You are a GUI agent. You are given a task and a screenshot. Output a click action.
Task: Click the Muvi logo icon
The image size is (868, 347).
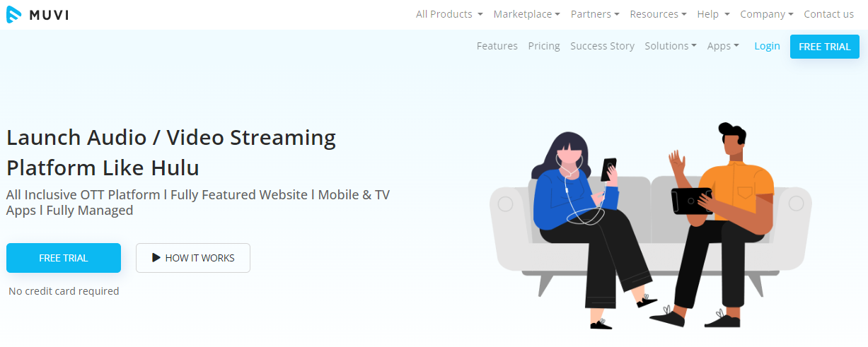[x=14, y=14]
